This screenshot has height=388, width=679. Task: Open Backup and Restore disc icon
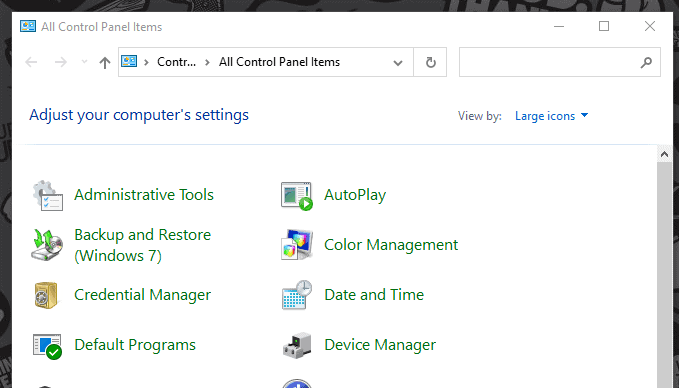coord(48,245)
